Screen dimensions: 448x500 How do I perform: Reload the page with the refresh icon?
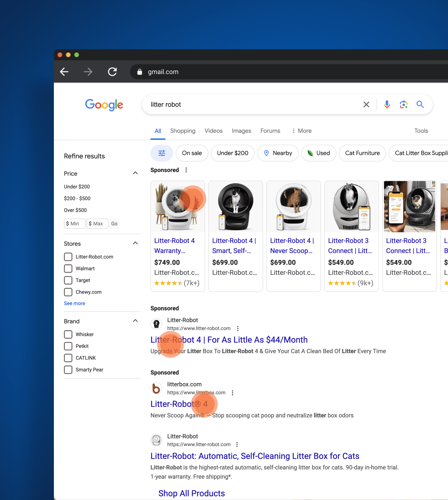[x=112, y=72]
